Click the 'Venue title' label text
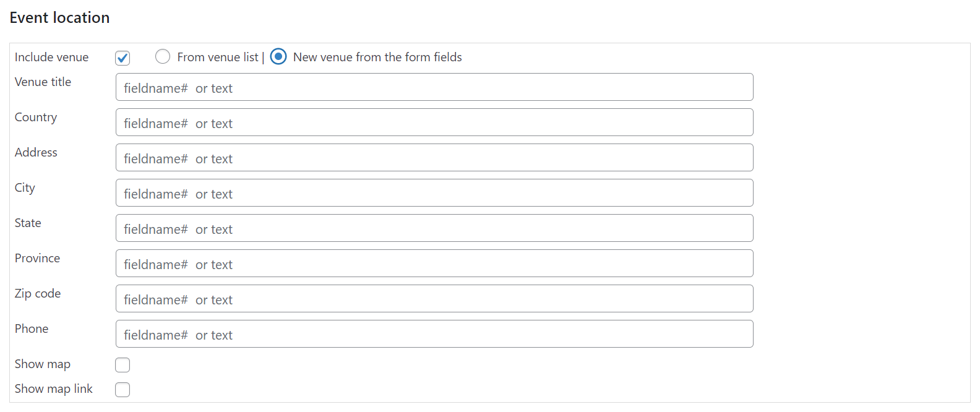980x412 pixels. 43,82
